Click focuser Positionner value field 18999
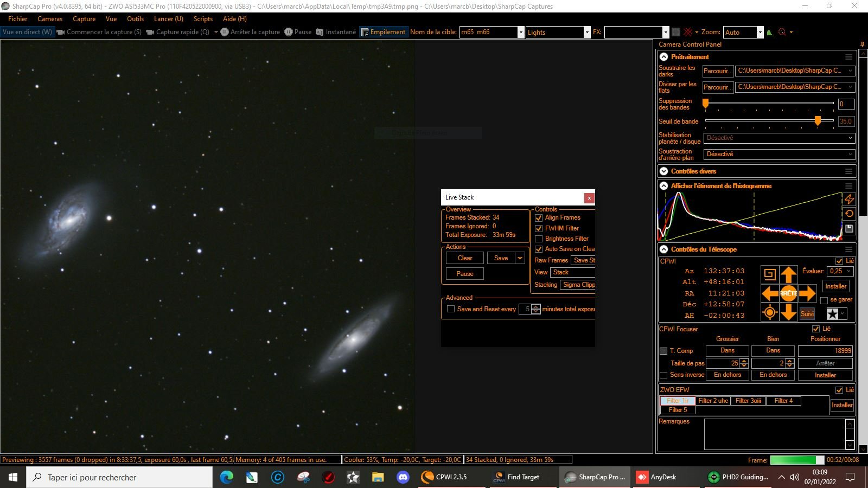 click(825, 351)
